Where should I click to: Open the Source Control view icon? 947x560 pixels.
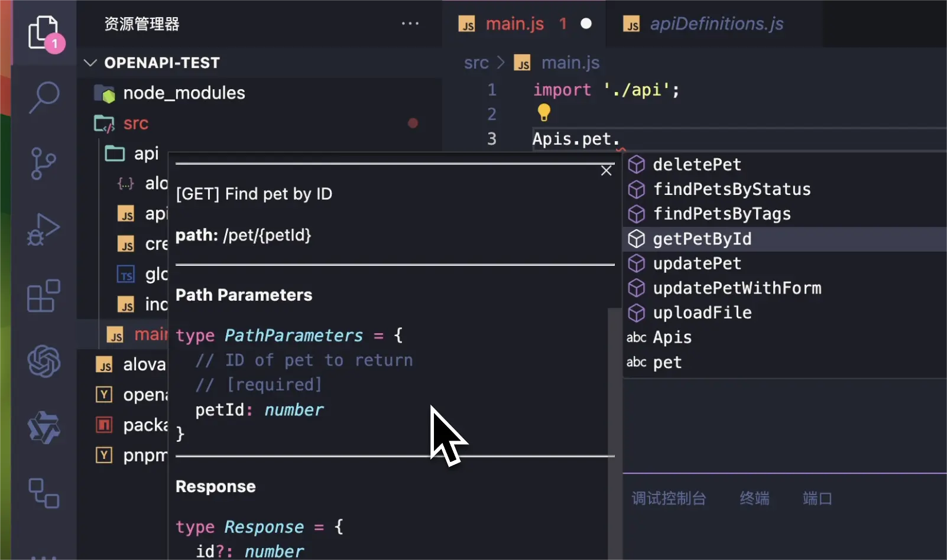point(44,163)
